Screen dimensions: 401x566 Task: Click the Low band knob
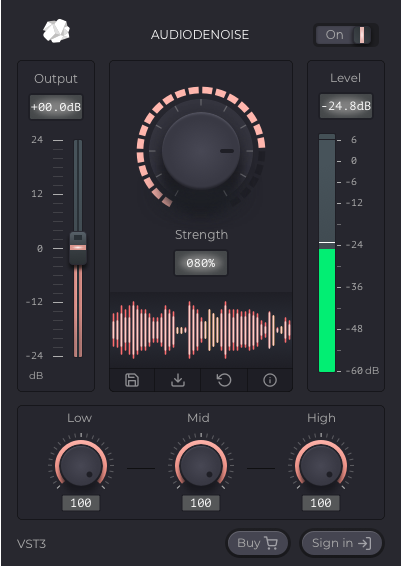[x=81, y=465]
